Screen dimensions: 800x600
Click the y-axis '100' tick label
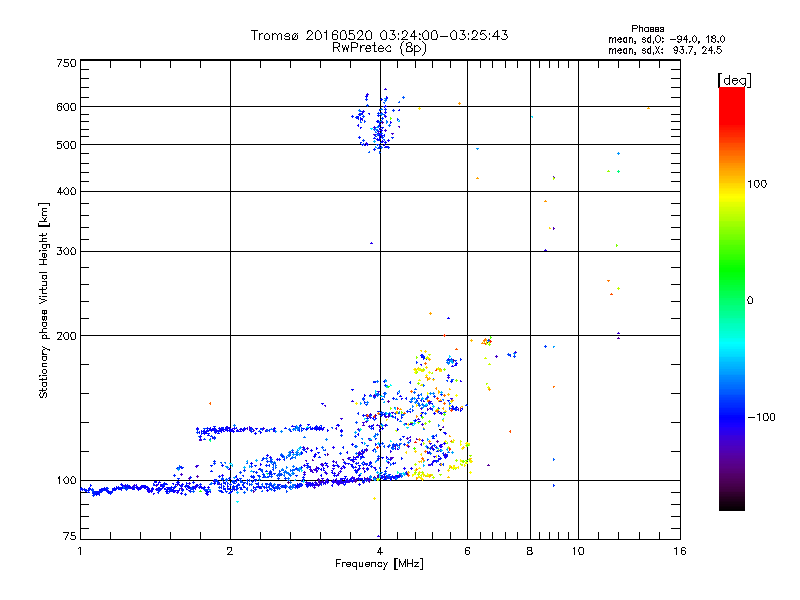click(x=66, y=481)
